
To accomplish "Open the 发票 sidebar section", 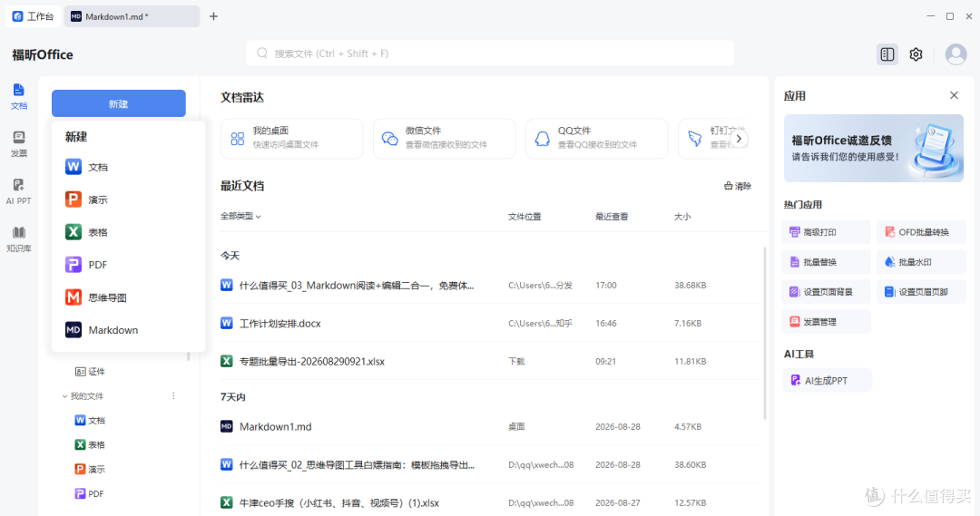I will click(x=19, y=144).
